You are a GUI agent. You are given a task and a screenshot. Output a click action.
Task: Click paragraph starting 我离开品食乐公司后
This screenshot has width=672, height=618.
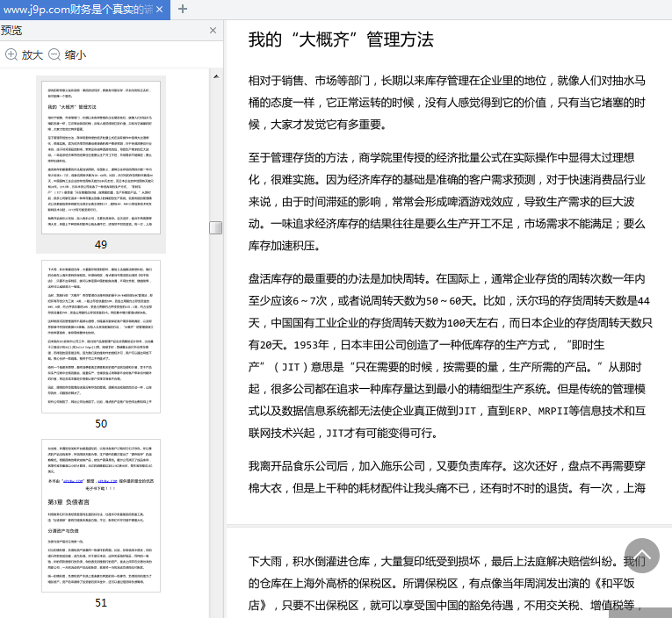446,477
